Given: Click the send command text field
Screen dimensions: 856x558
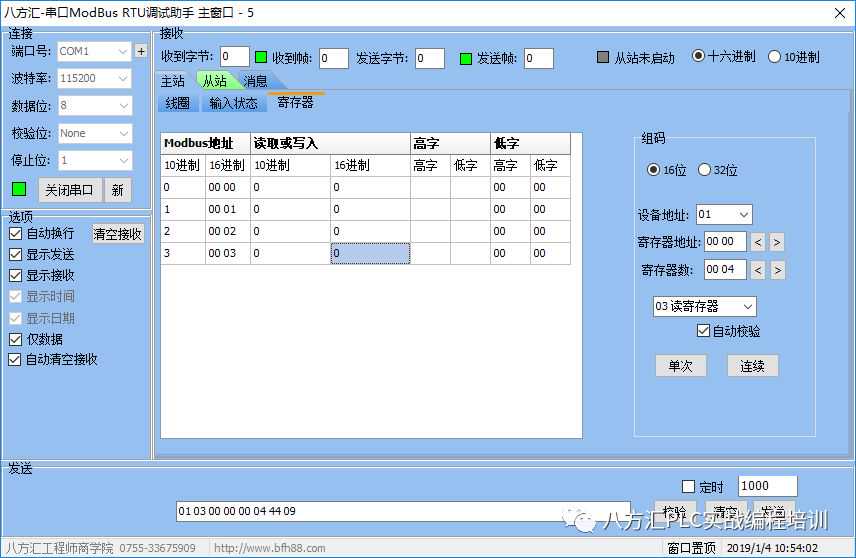Looking at the screenshot, I should pos(402,511).
